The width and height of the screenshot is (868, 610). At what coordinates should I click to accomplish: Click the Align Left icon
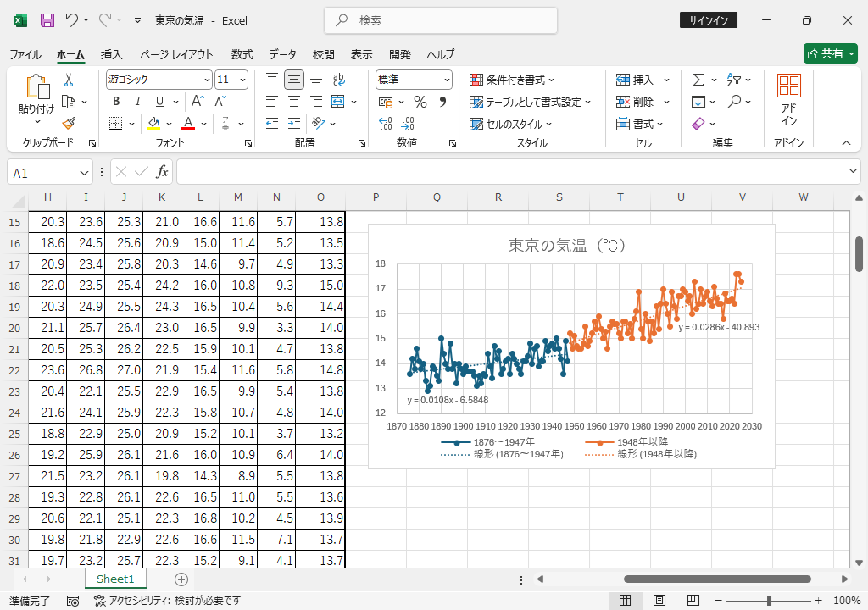[272, 102]
